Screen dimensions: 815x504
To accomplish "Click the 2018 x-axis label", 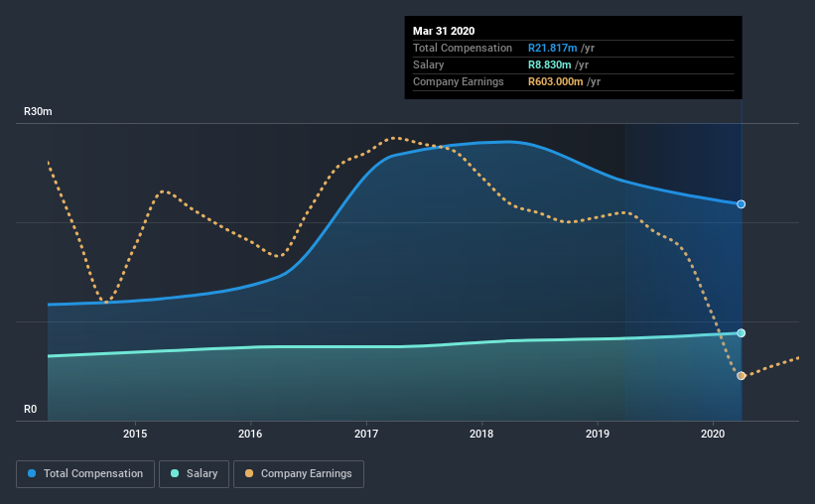I will (481, 434).
